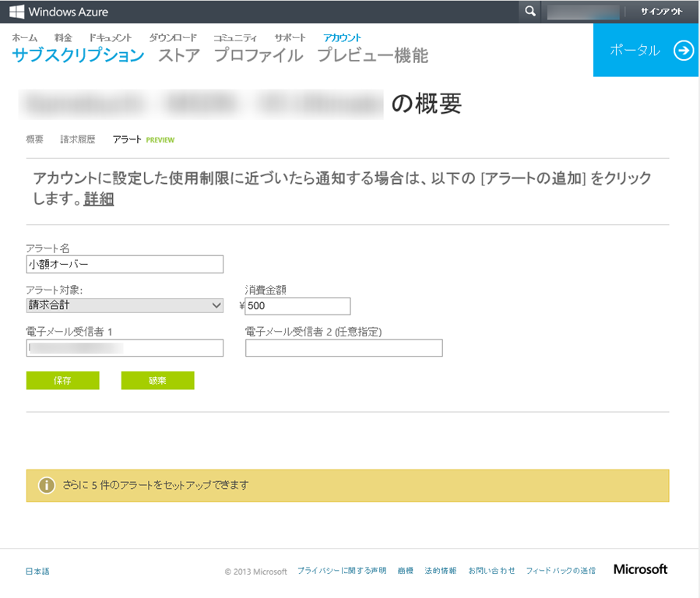Open search with the magnifier icon

click(530, 11)
